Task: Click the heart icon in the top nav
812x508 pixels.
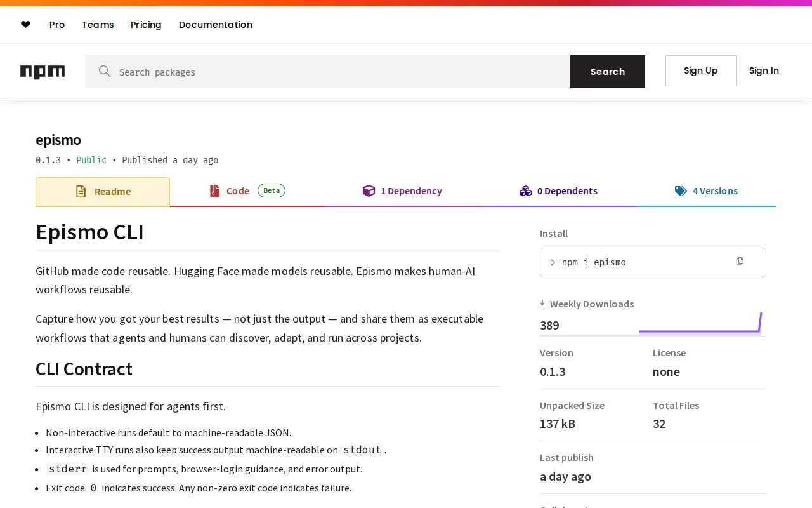Action: pyautogui.click(x=25, y=25)
